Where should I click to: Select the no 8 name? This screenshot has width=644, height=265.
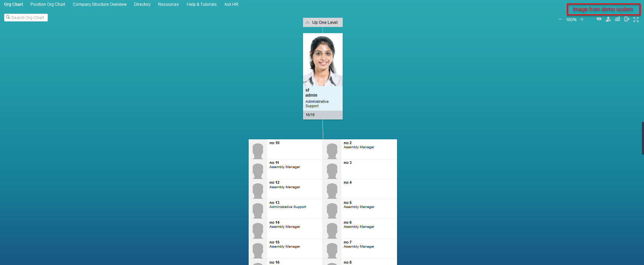tap(347, 262)
